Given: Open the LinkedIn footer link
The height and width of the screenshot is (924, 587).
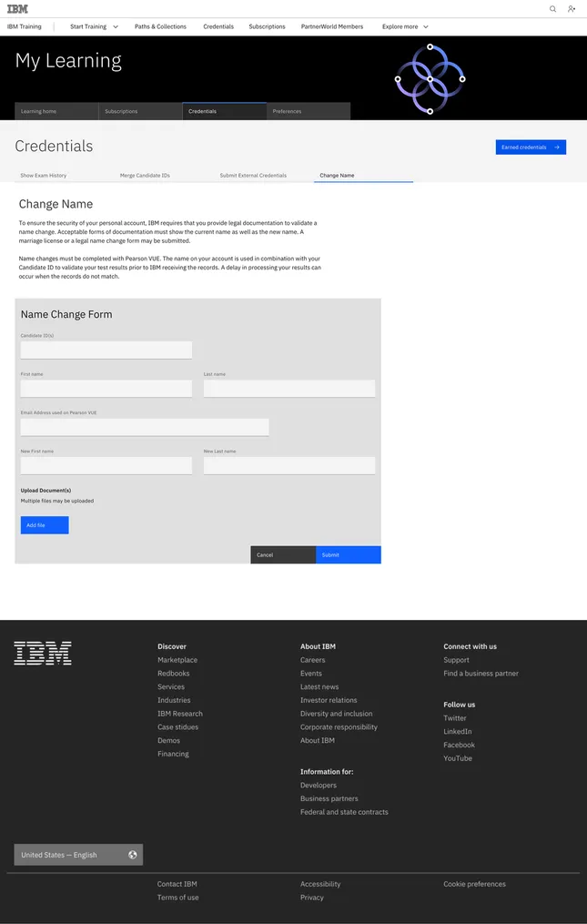Looking at the screenshot, I should [x=458, y=732].
